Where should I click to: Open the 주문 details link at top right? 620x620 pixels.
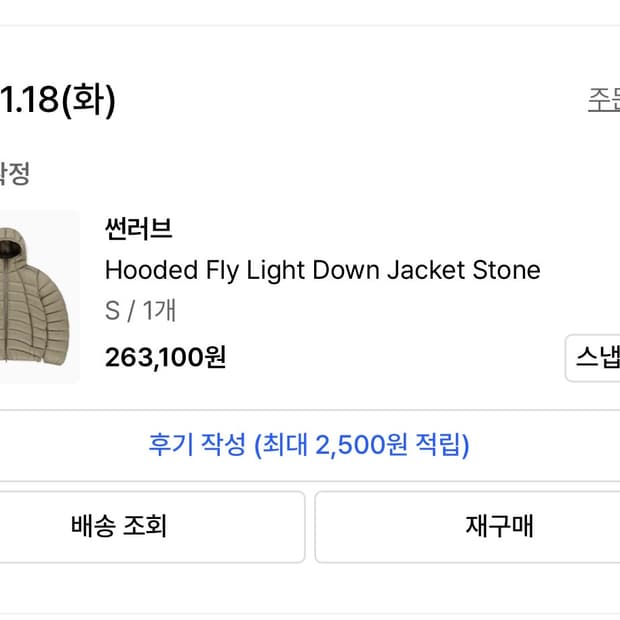[x=603, y=101]
